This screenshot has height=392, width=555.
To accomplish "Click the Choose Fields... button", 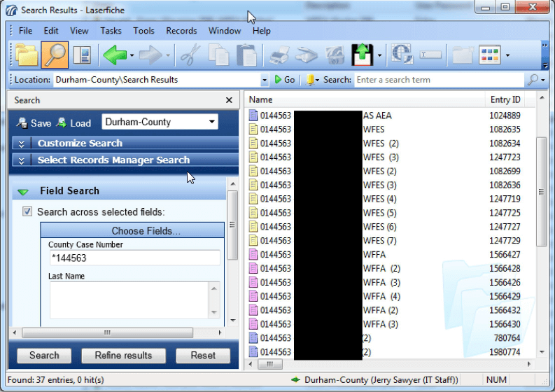I will coord(132,231).
